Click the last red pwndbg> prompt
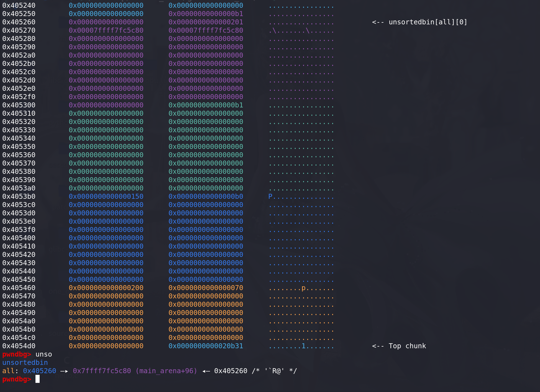Viewport: 540px width, 392px height. coord(17,379)
